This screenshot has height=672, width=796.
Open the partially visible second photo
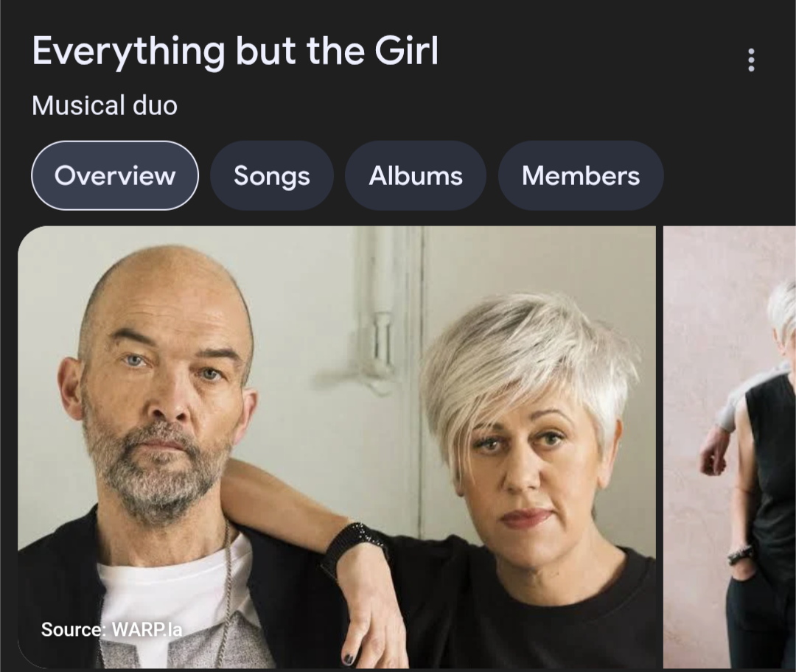tap(730, 447)
